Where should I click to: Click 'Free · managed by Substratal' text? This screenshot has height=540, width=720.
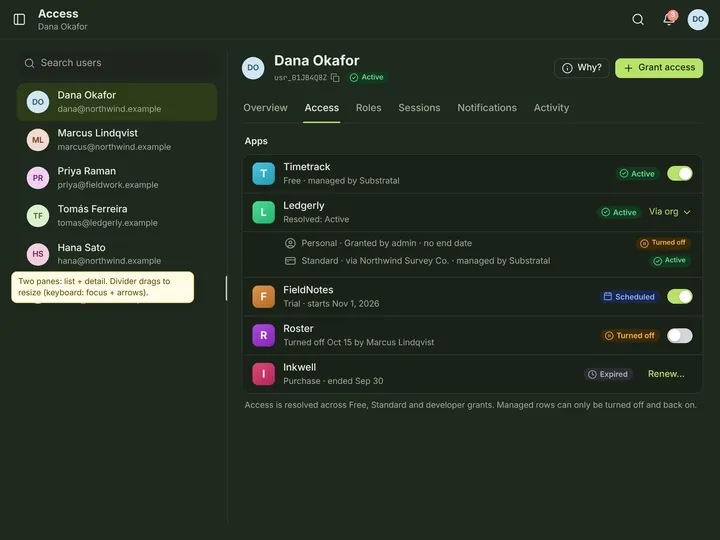[341, 180]
